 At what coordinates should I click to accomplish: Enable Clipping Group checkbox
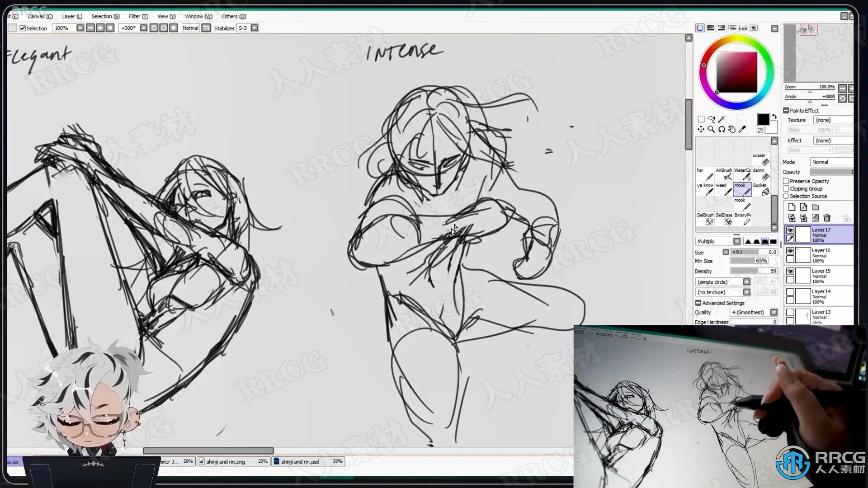tap(786, 189)
